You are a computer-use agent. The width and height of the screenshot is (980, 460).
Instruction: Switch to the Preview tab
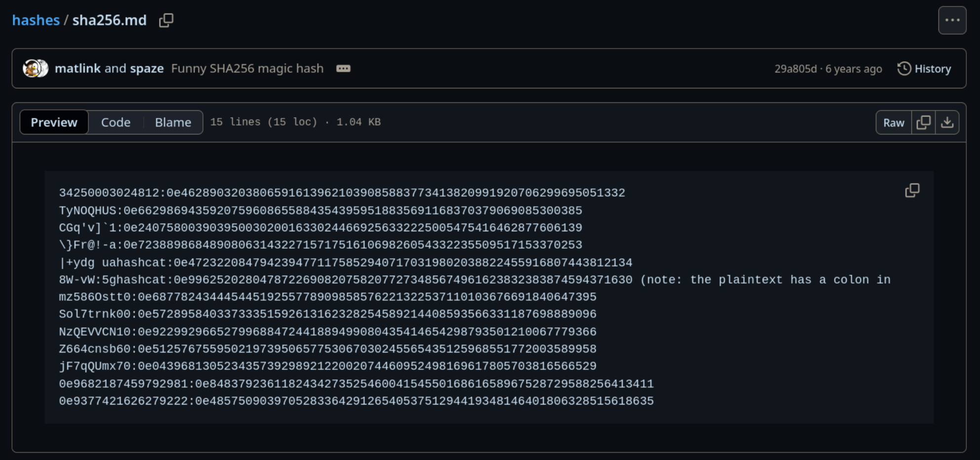54,123
